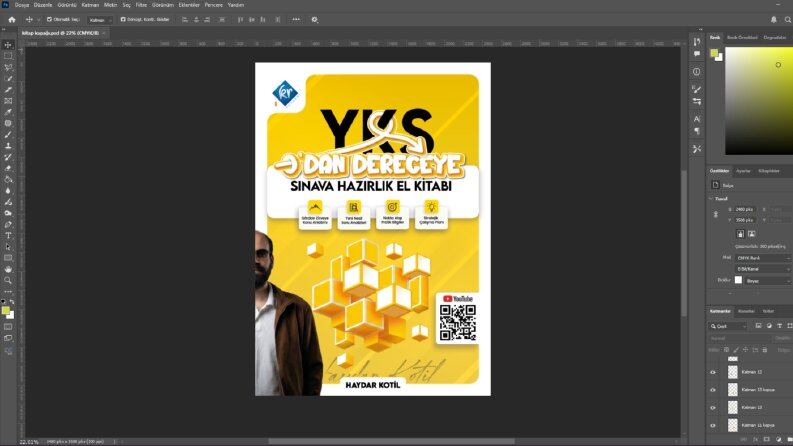The image size is (793, 446).
Task: Open the Pencere menu
Action: coord(213,5)
